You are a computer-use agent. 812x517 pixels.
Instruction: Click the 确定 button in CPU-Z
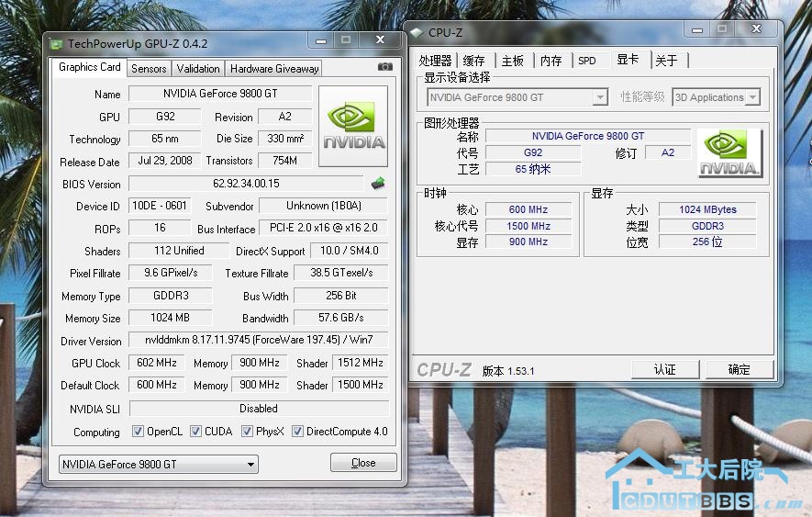tap(739, 370)
